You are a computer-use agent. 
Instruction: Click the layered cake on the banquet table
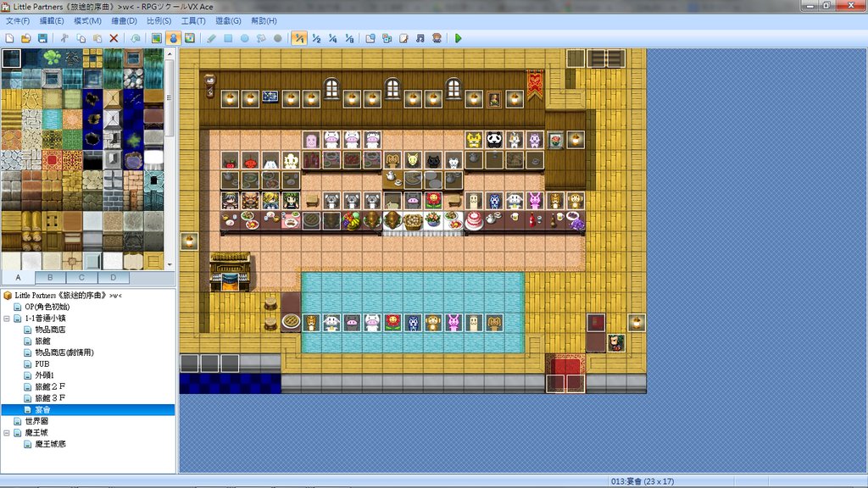coord(474,221)
